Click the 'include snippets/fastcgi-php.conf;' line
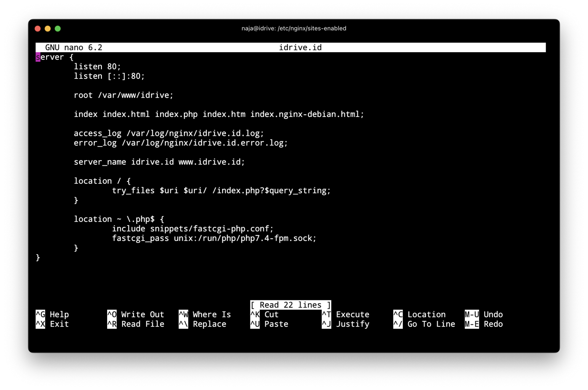The image size is (588, 390). [x=192, y=229]
